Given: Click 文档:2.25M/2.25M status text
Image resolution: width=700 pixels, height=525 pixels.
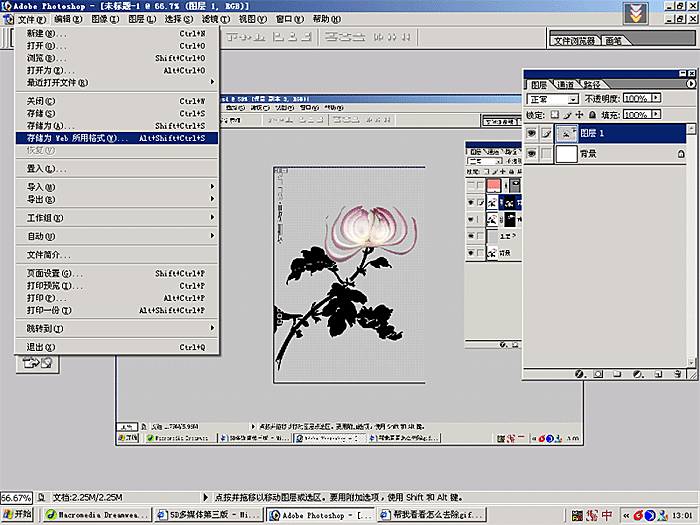Looking at the screenshot, I should pyautogui.click(x=88, y=497).
